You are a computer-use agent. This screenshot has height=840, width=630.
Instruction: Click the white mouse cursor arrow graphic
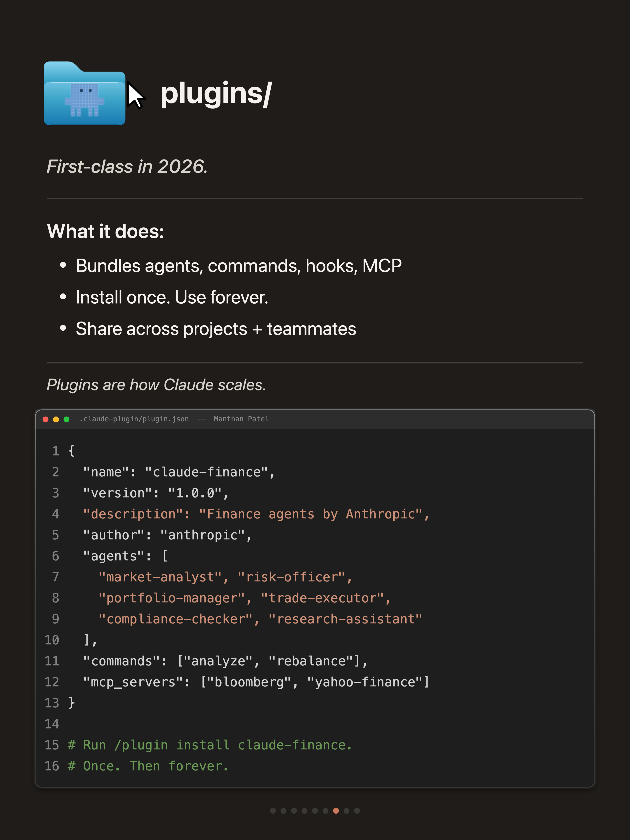pos(136,96)
